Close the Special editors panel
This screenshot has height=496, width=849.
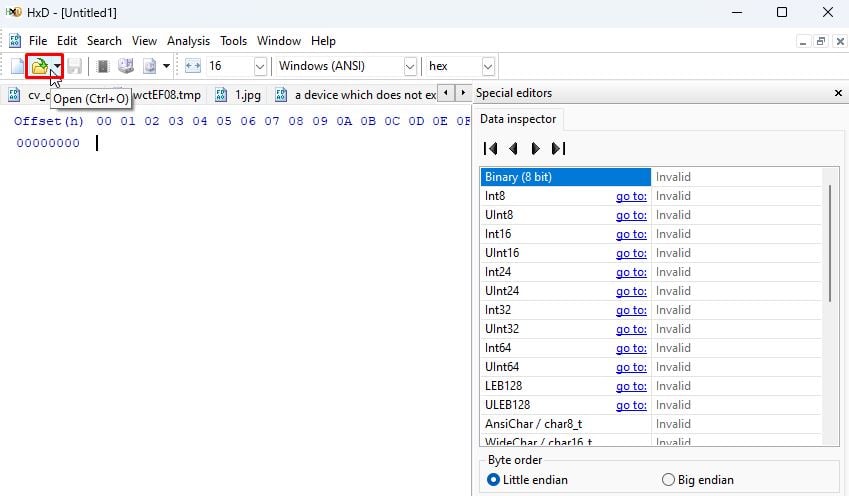[838, 93]
